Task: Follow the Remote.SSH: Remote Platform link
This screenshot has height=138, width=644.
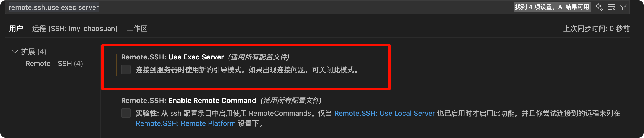Action: click(186, 123)
